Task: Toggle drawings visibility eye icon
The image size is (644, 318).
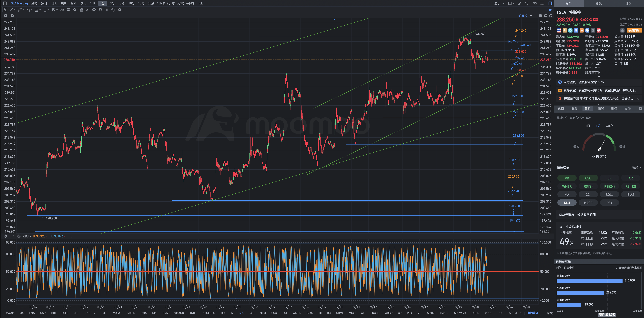Action: coord(94,10)
